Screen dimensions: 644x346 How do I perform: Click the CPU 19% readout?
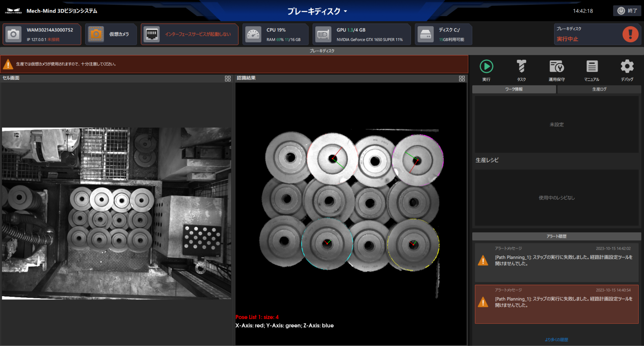(276, 30)
